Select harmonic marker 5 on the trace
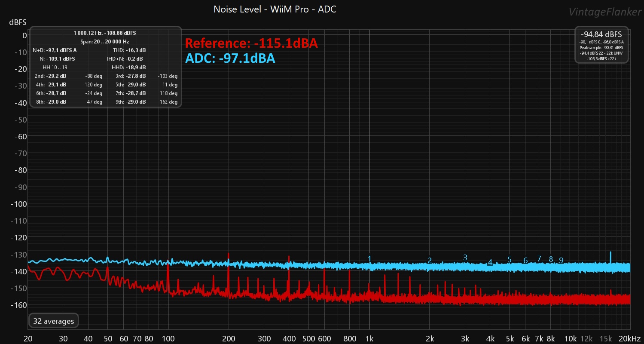 (510, 259)
